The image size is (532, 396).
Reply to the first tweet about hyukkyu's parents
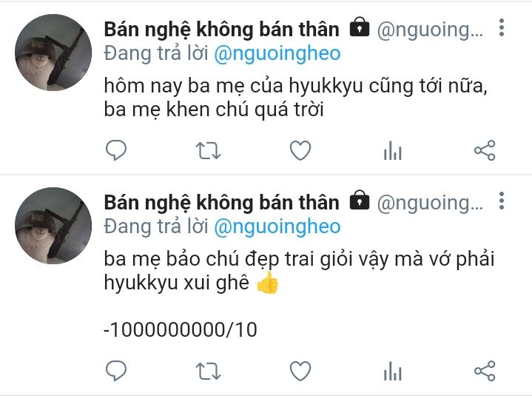click(116, 150)
